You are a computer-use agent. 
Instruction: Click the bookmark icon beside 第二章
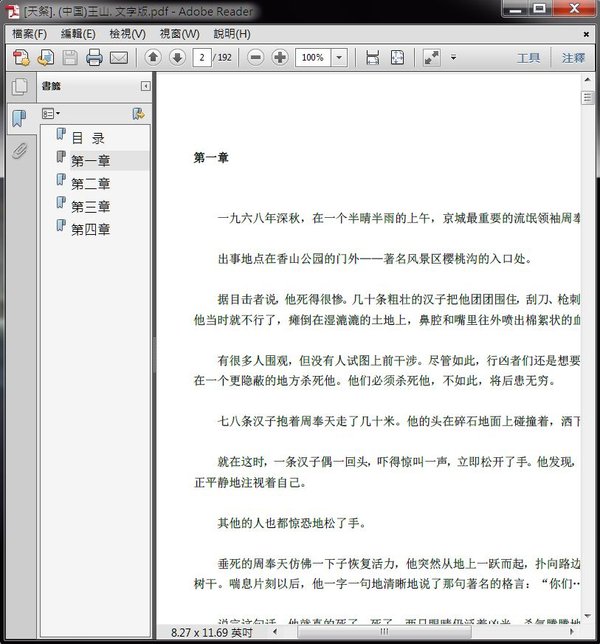[61, 179]
